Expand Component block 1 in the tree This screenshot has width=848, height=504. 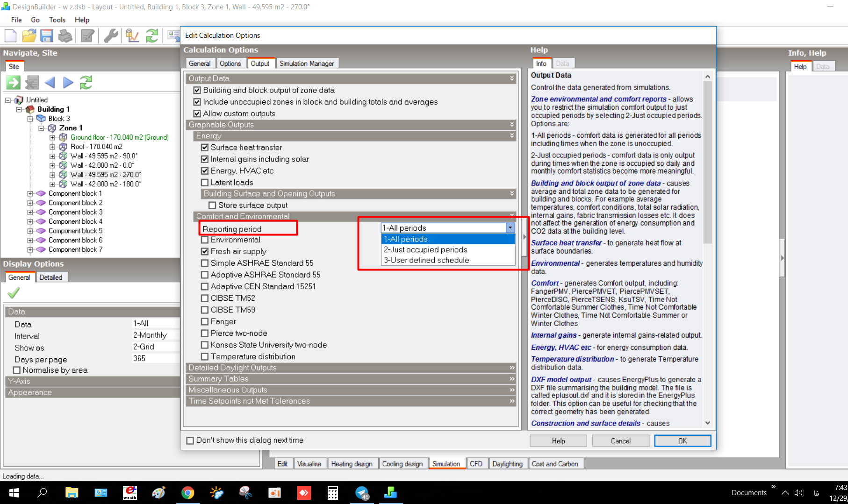tap(30, 193)
